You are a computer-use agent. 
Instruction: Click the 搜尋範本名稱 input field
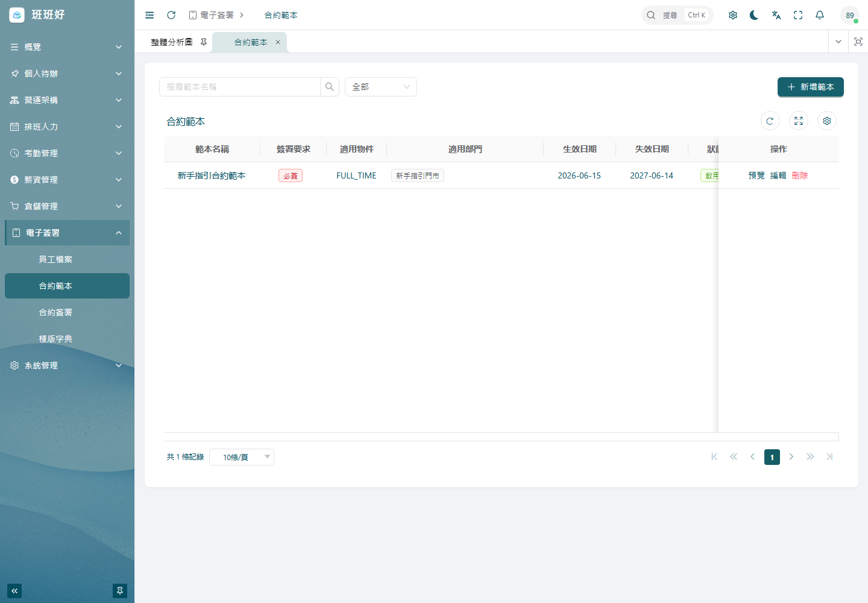point(240,87)
